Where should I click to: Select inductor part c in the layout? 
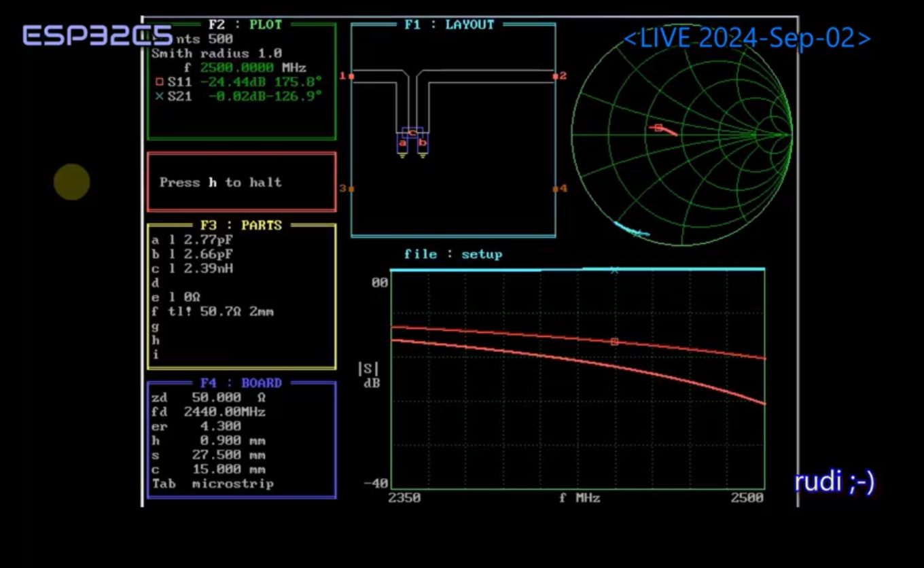(x=412, y=132)
